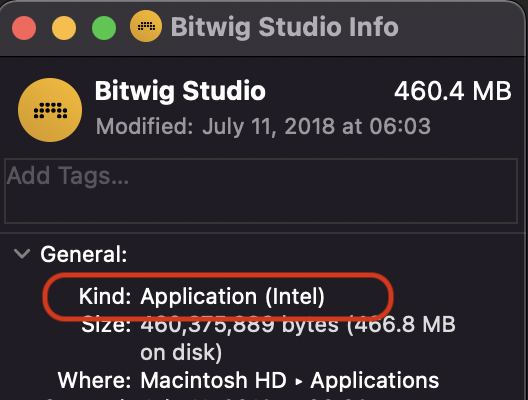The width and height of the screenshot is (528, 400).
Task: Click Macintosh HD in the Where path
Action: tap(213, 380)
